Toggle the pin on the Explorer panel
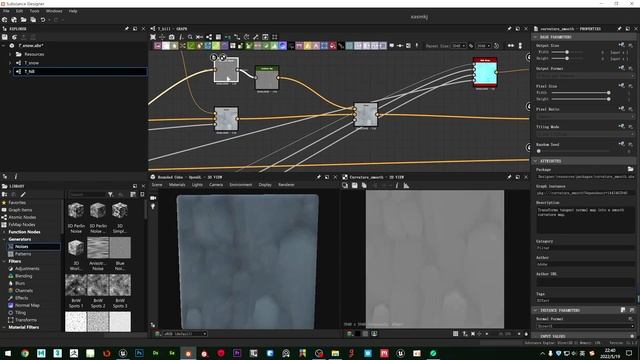Image resolution: width=640 pixels, height=360 pixels. 127,29
